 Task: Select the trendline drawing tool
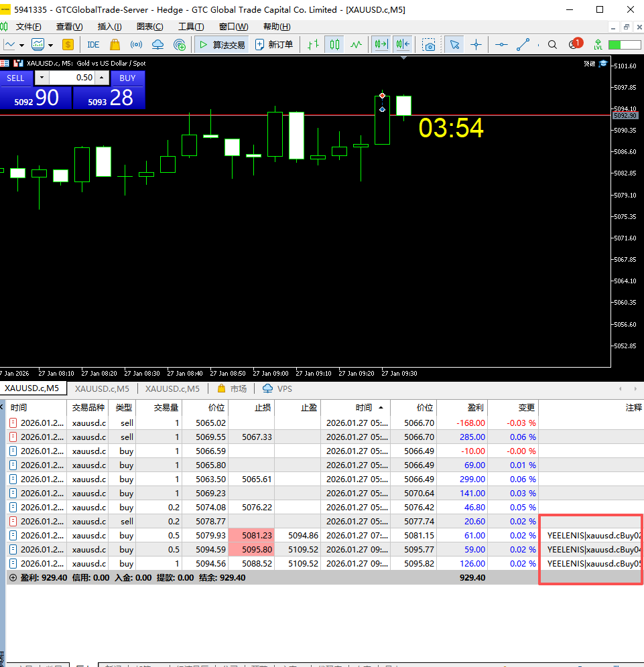(x=523, y=45)
